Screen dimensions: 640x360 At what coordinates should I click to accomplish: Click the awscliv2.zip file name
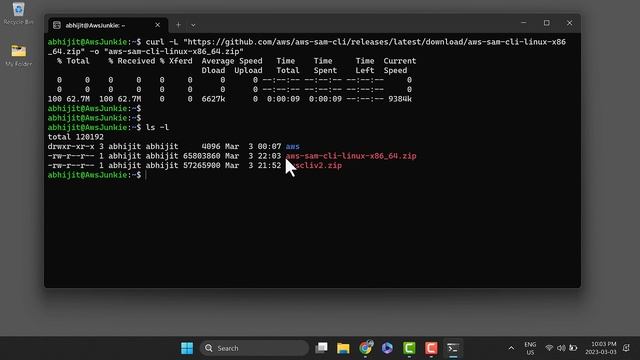314,165
